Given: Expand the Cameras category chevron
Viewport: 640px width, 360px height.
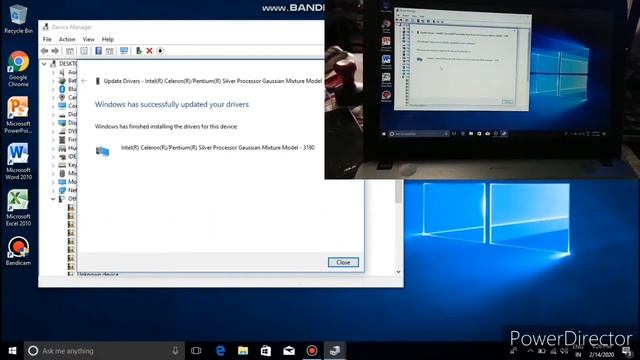Looking at the screenshot, I should point(53,98).
